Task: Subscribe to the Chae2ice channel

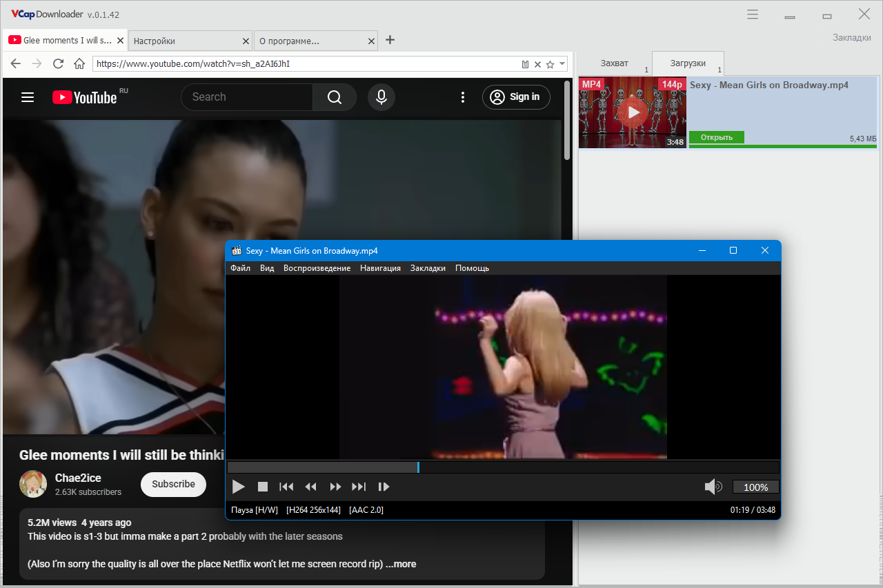Action: coord(173,484)
